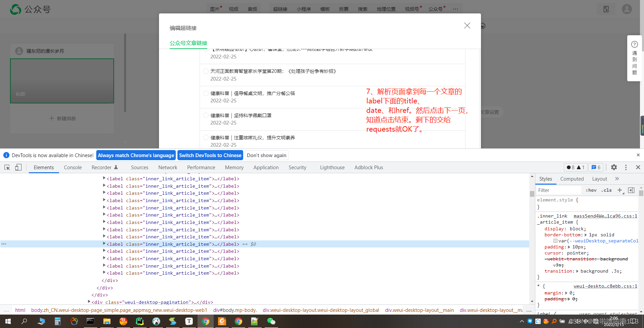Toggle the .cls element classes panel
The width and height of the screenshot is (644, 328).
click(606, 190)
